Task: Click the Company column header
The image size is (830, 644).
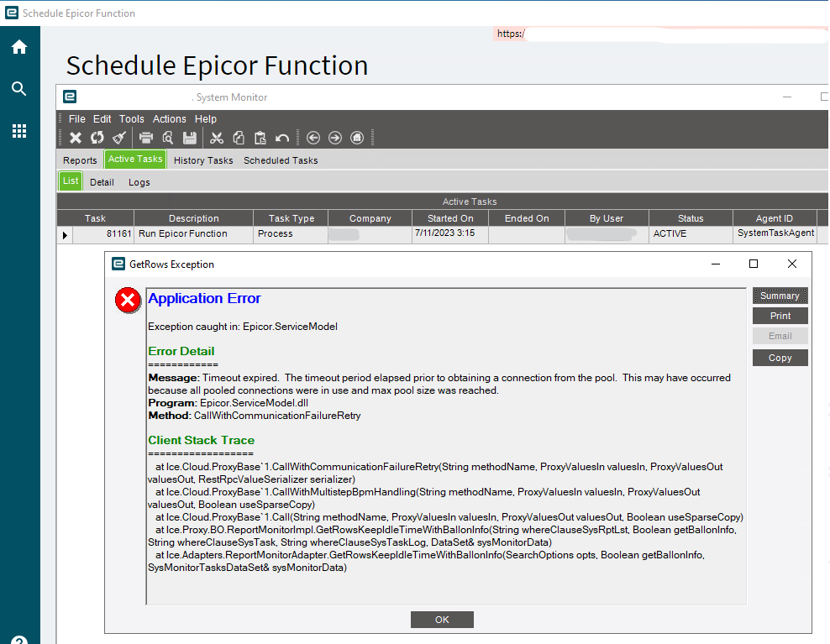Action: 370,218
